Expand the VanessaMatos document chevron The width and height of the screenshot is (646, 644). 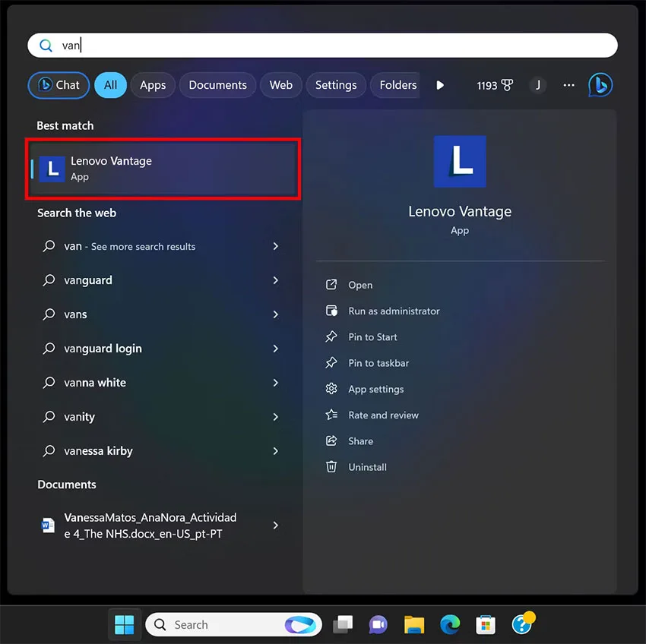(x=276, y=526)
